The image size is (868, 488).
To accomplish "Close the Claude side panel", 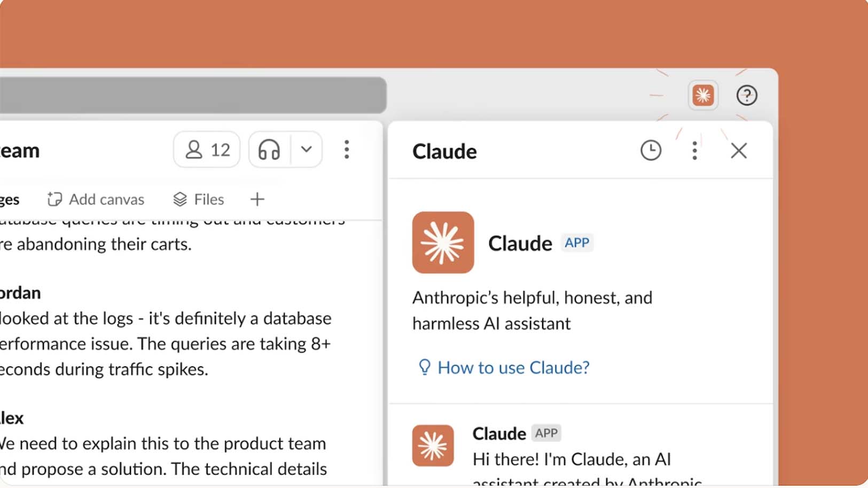I will (738, 151).
